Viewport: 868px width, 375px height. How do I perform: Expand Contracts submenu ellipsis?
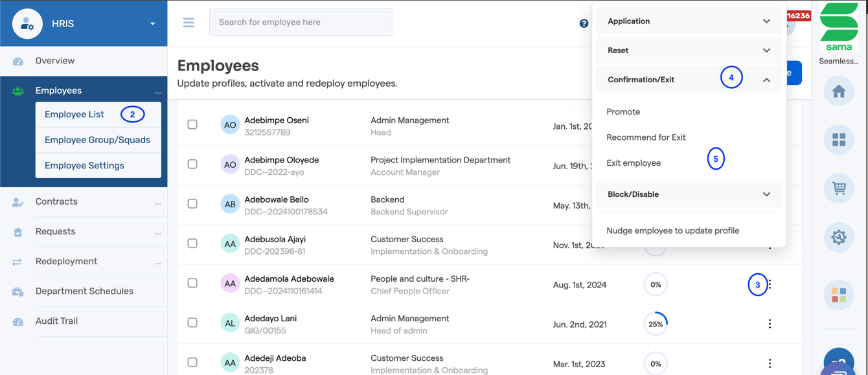[157, 203]
